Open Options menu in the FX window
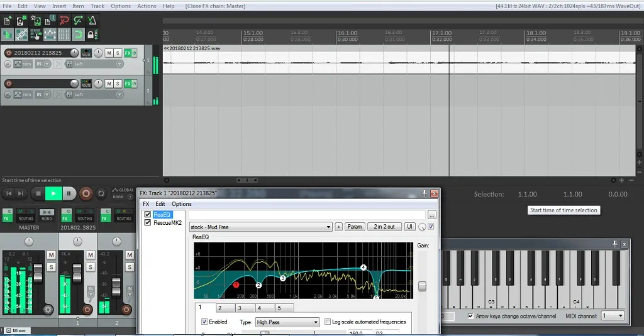 click(x=182, y=204)
